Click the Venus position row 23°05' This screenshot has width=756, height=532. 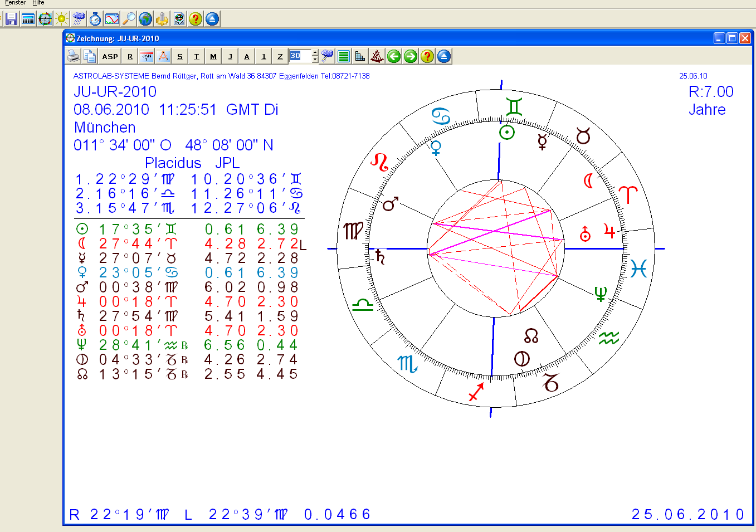point(187,272)
